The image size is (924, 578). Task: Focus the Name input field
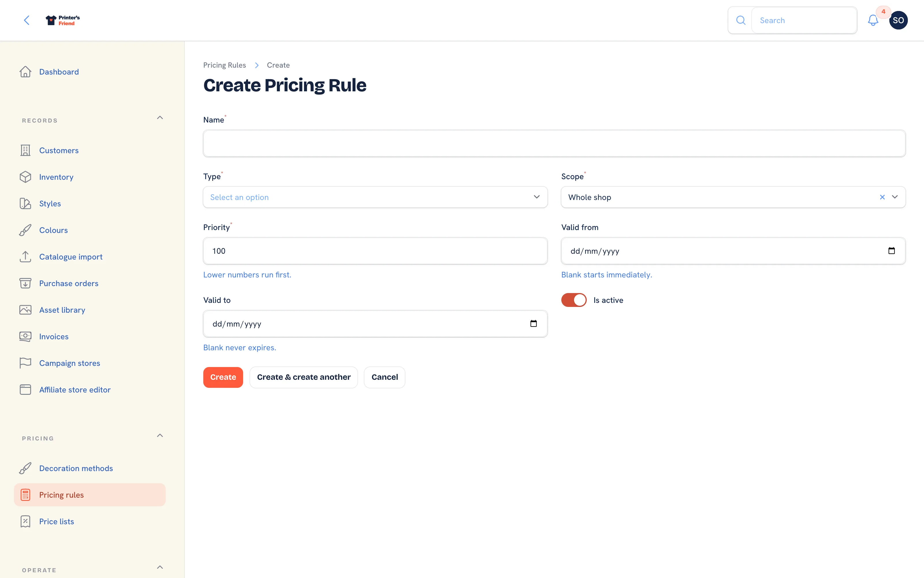pos(554,143)
